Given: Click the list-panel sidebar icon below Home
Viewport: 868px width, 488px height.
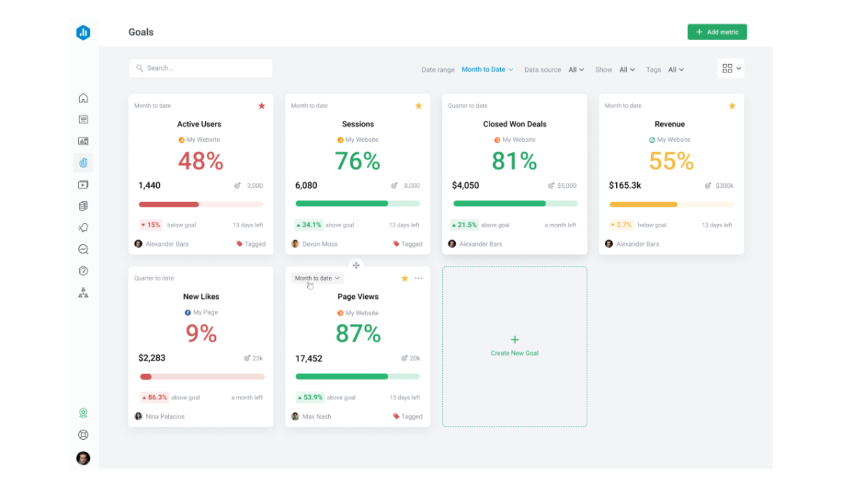Looking at the screenshot, I should click(x=83, y=119).
